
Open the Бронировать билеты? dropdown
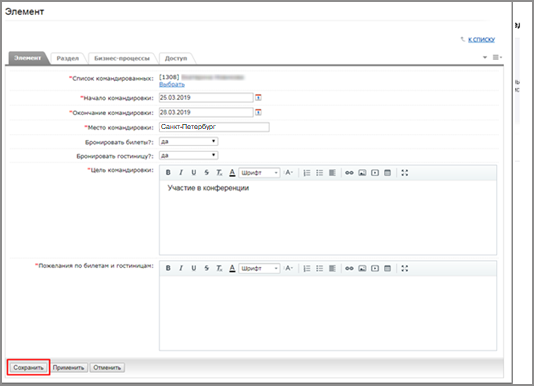tap(189, 141)
